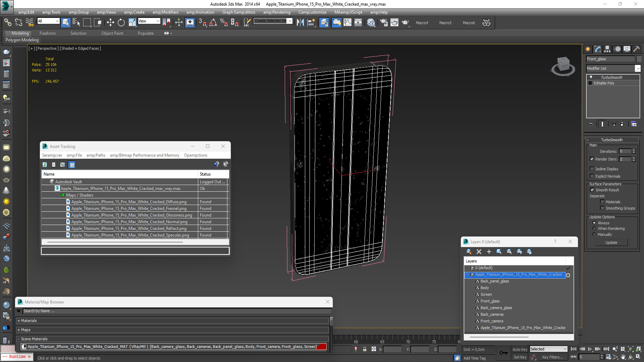Select When Rendering radio button in TurboSmooth

[x=594, y=229]
